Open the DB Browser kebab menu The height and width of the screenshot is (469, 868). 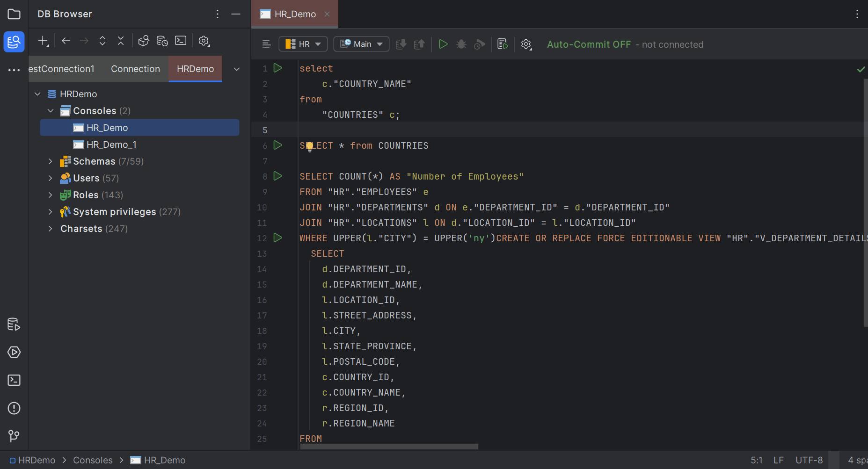(x=217, y=14)
